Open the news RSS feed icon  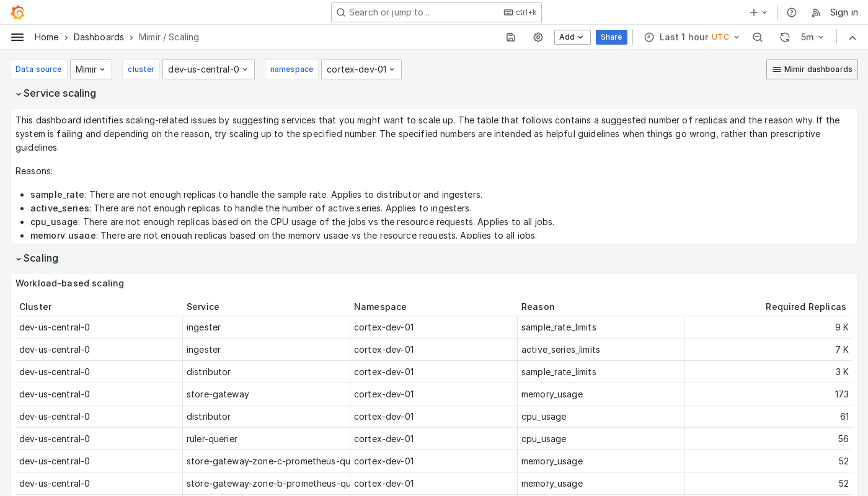tap(816, 12)
